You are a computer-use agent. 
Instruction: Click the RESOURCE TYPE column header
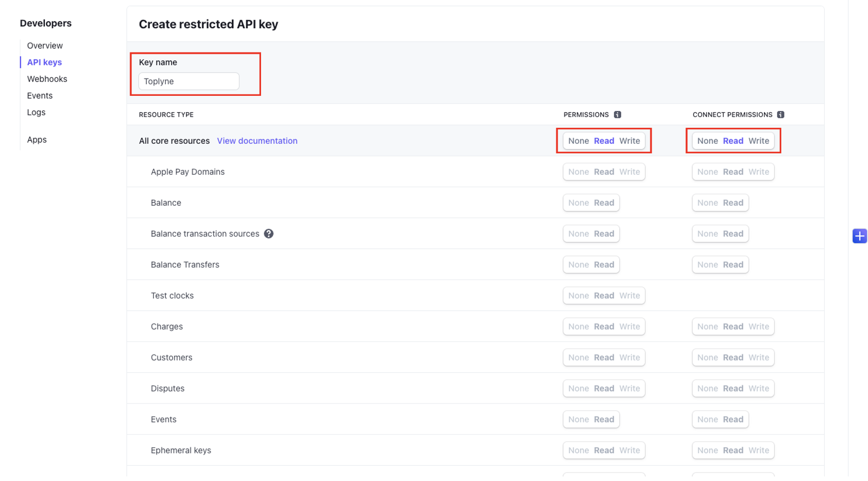click(166, 115)
